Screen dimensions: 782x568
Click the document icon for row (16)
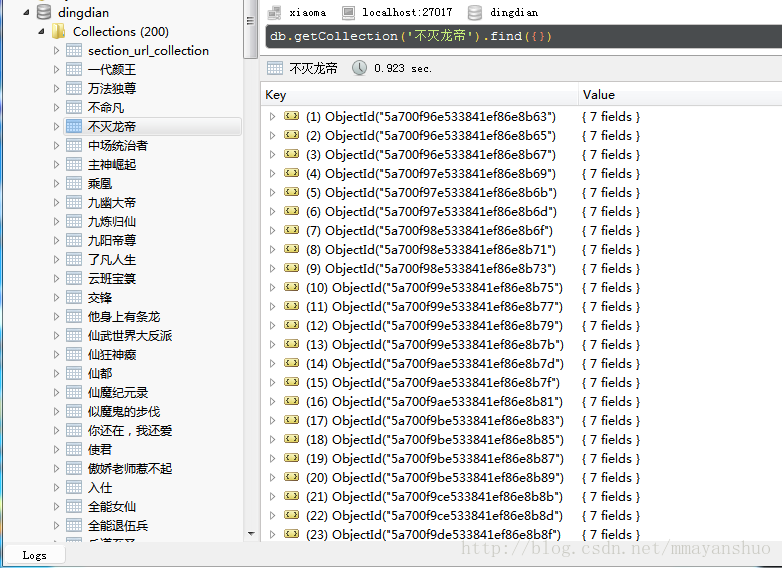[292, 401]
